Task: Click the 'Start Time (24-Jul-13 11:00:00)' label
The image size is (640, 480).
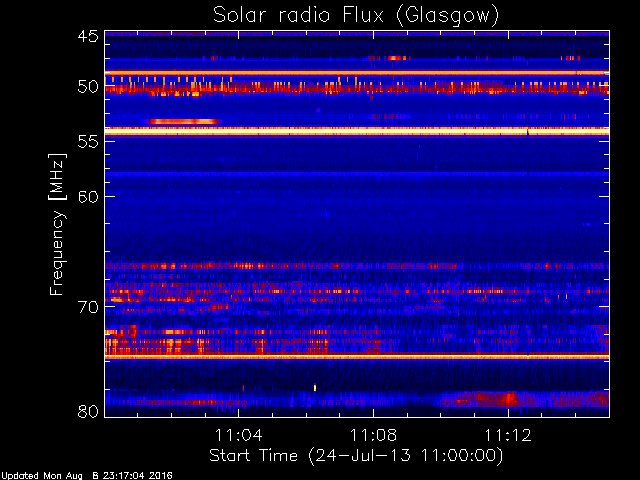Action: click(356, 456)
